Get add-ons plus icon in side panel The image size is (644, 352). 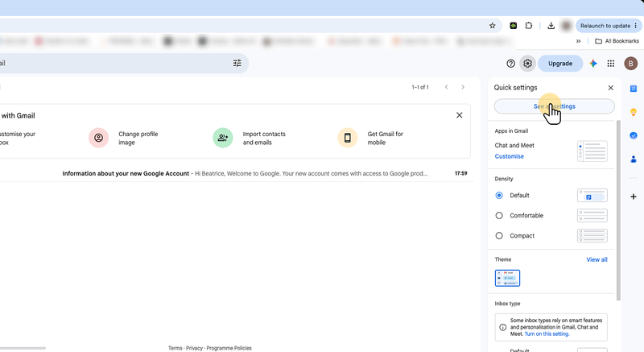click(x=634, y=197)
